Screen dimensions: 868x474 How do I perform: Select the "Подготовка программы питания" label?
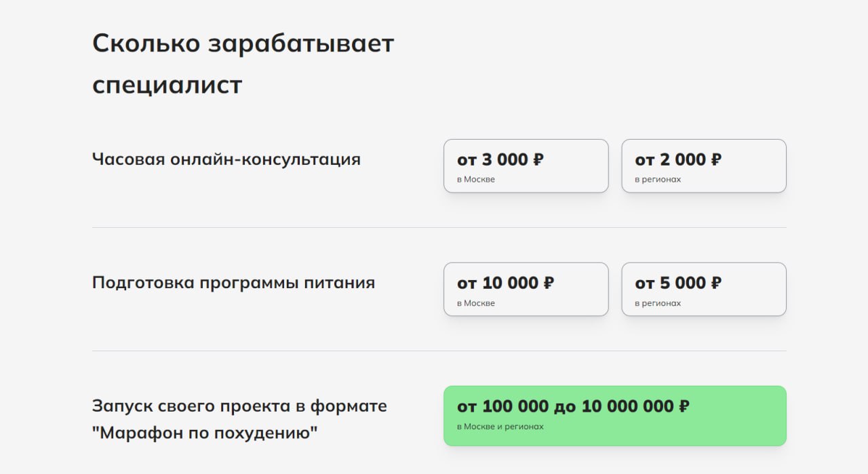coord(233,283)
